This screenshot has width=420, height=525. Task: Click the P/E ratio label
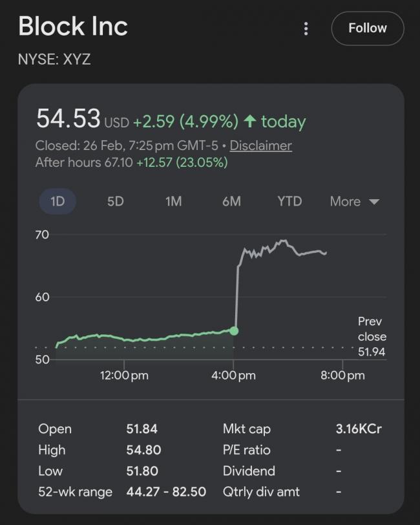247,450
